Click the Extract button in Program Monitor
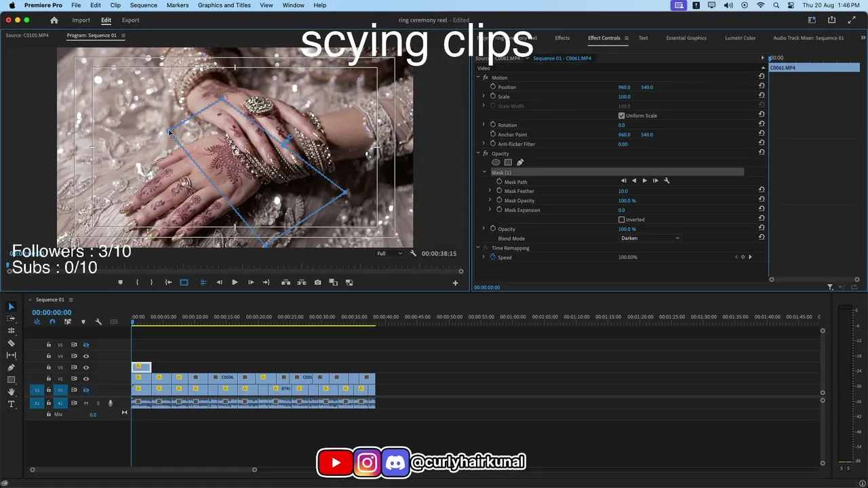This screenshot has height=488, width=868. (x=301, y=283)
